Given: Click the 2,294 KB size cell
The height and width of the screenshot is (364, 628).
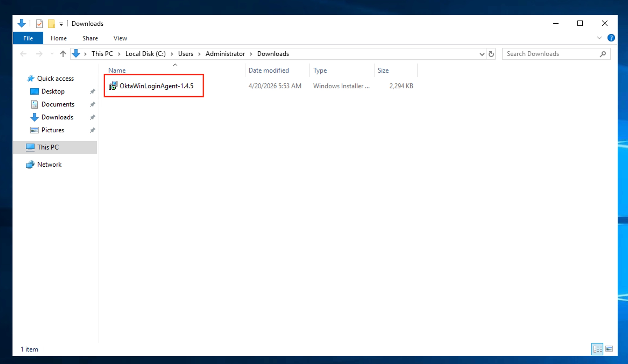Looking at the screenshot, I should 401,86.
